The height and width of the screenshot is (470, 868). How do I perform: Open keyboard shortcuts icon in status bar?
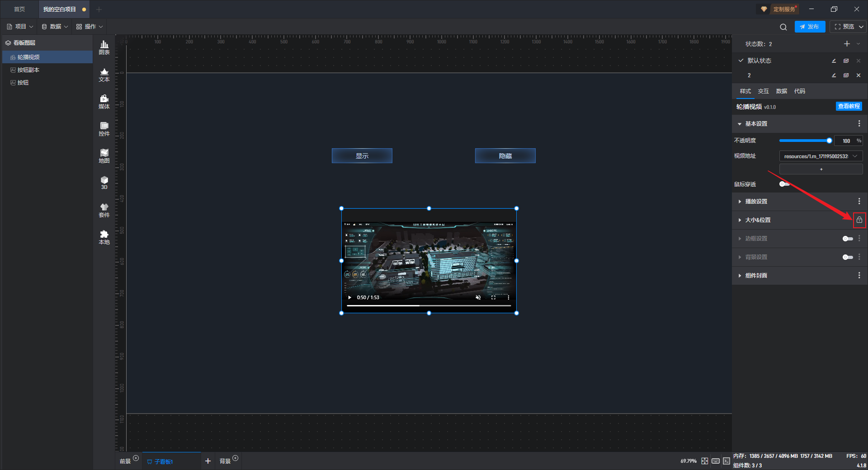click(716, 461)
